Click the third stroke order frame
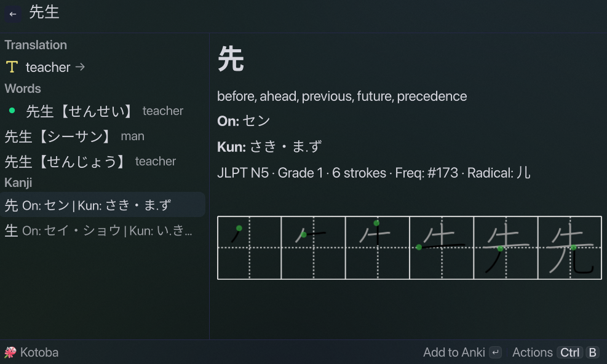 coord(378,248)
